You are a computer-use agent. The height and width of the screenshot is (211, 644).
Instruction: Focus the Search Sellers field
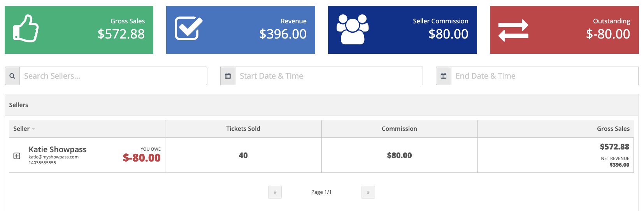tap(114, 76)
